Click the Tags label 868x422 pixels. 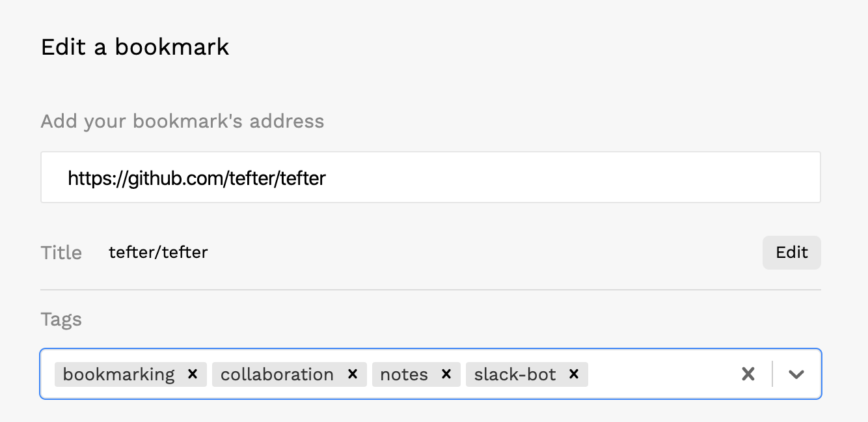pyautogui.click(x=61, y=319)
